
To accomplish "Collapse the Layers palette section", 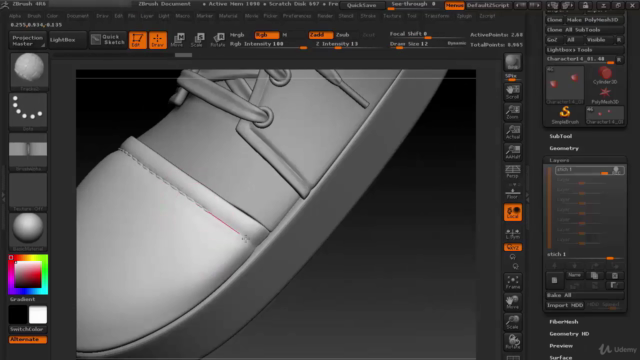I will [559, 160].
